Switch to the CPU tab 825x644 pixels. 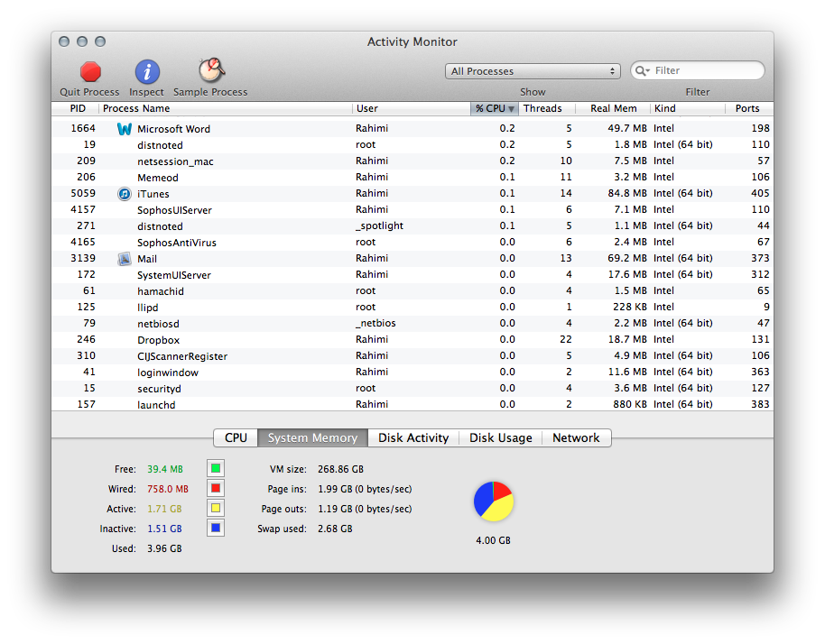pyautogui.click(x=236, y=438)
